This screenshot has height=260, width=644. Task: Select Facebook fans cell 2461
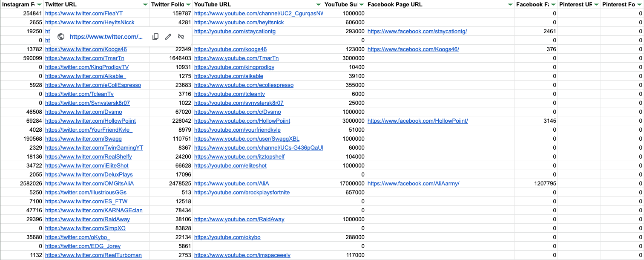click(x=536, y=31)
